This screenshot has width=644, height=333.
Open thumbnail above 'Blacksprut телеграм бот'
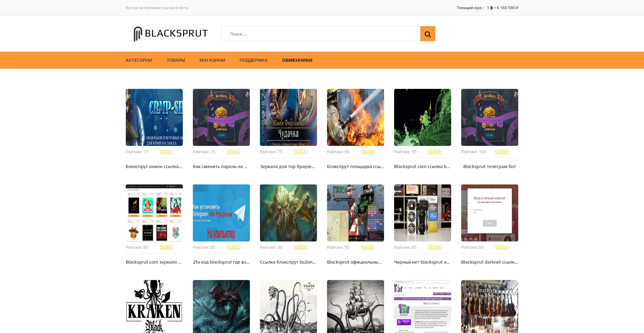pyautogui.click(x=490, y=117)
